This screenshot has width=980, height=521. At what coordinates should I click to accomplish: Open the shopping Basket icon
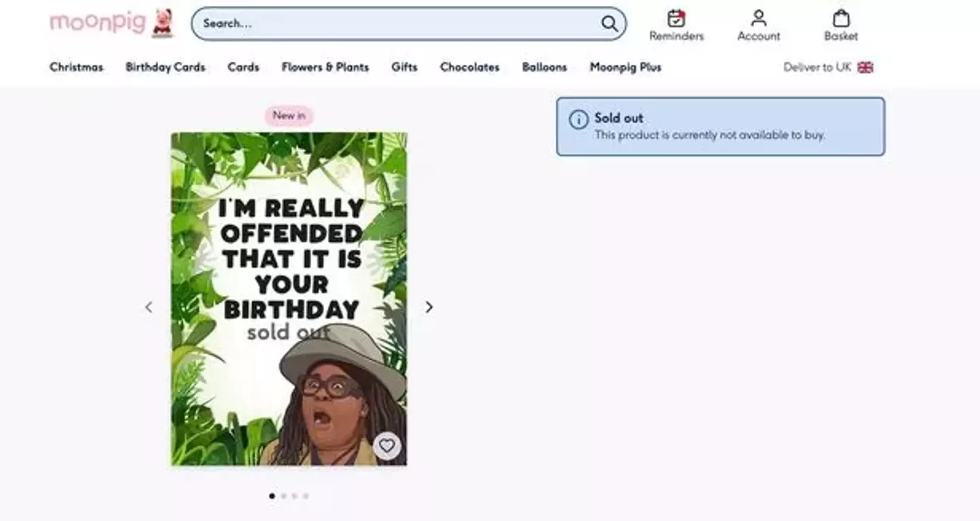point(841,18)
